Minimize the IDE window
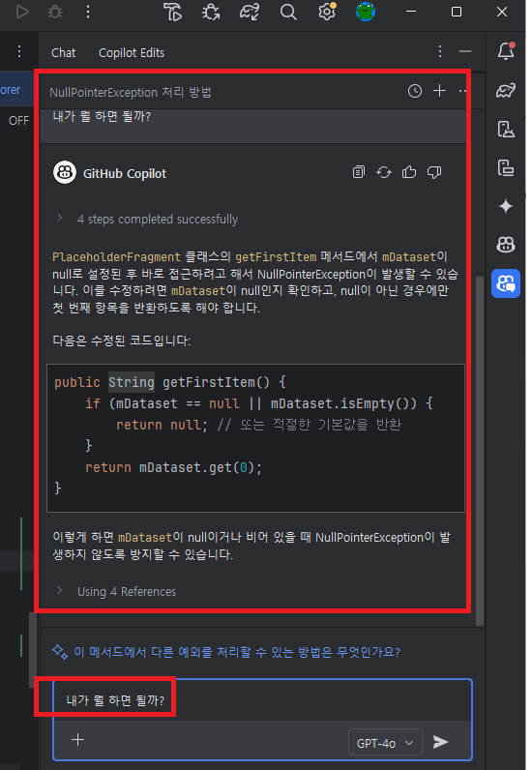The image size is (532, 770). tap(411, 12)
